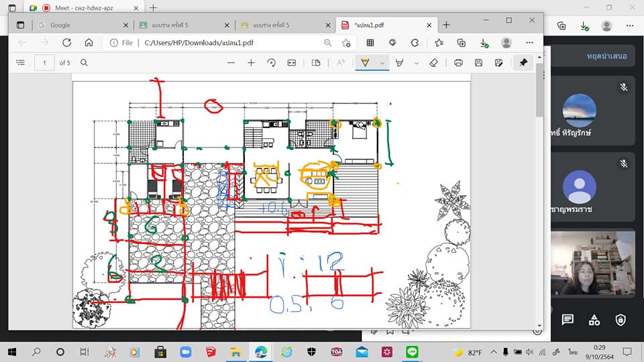Click the PDF page number field
This screenshot has width=644, height=362.
pos(45,62)
